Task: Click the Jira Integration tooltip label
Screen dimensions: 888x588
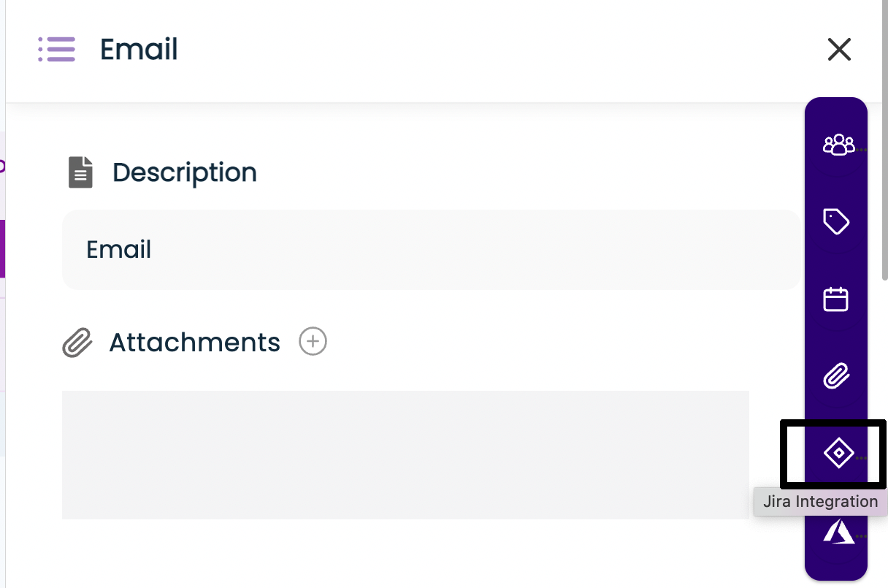Action: point(820,502)
